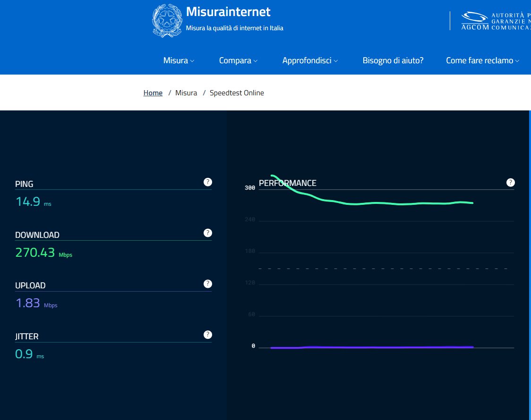Viewport: 531px width, 420px height.
Task: Expand the Come fare reclamo menu
Action: pos(482,60)
